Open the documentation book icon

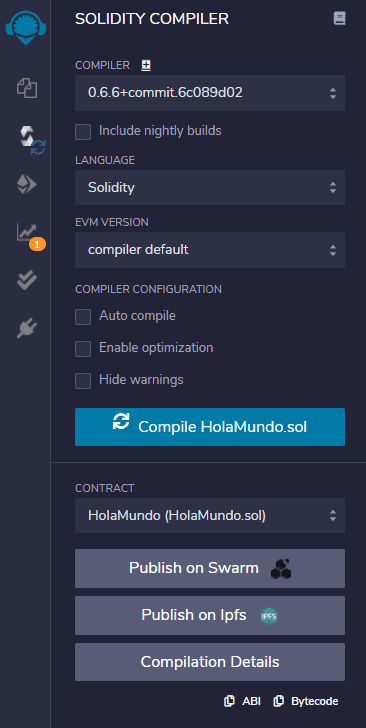[x=340, y=19]
